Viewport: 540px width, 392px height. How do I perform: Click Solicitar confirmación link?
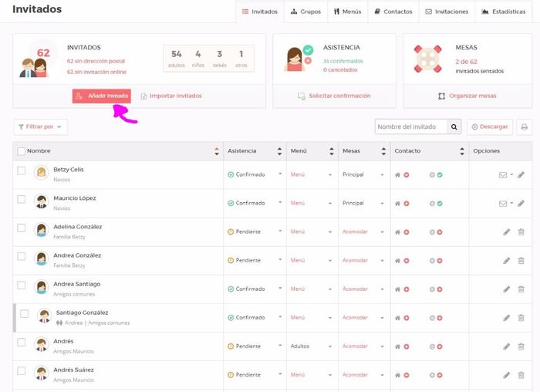coord(334,96)
